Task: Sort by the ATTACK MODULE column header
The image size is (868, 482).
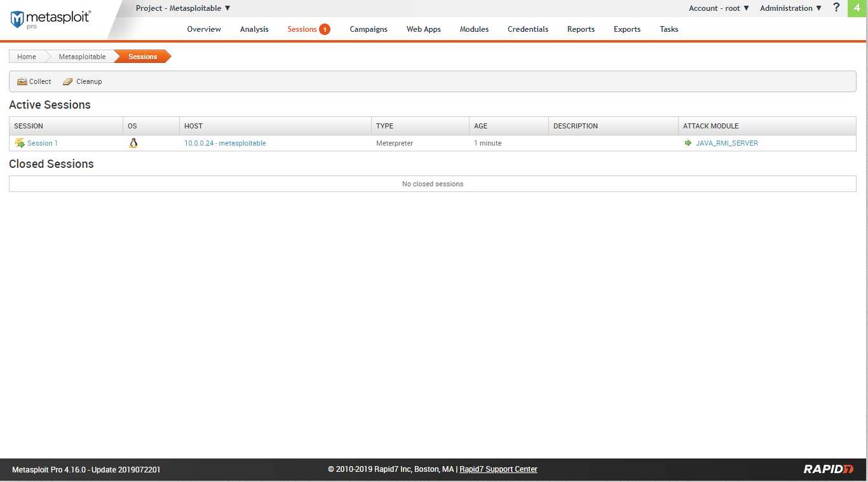Action: (x=767, y=126)
